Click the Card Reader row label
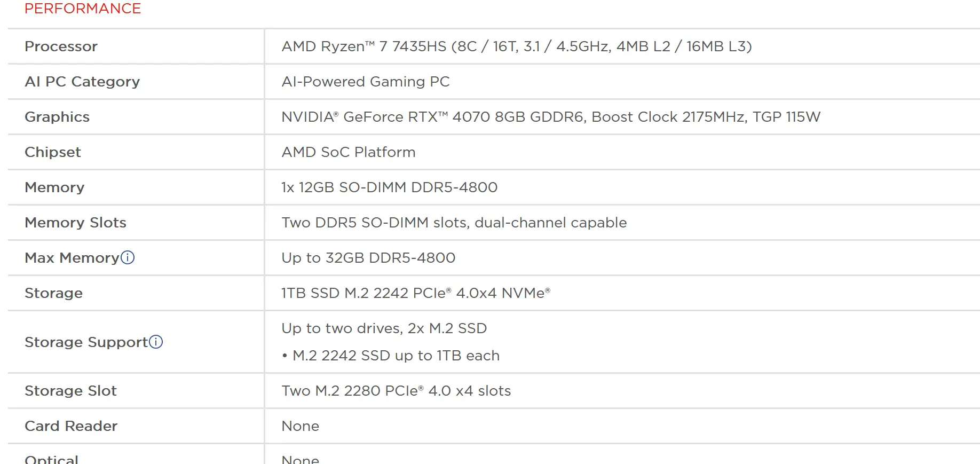Screen dimensions: 980x464 pyautogui.click(x=71, y=426)
